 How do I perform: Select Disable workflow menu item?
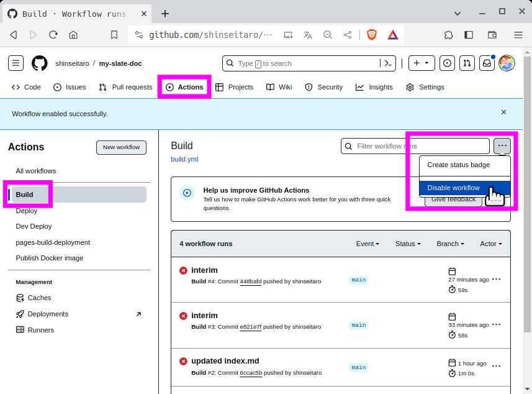(x=464, y=188)
